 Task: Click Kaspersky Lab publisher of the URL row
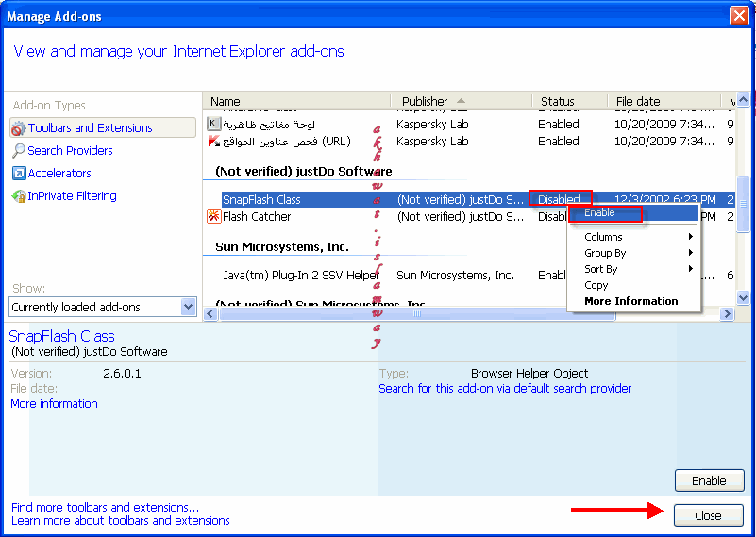(x=432, y=142)
